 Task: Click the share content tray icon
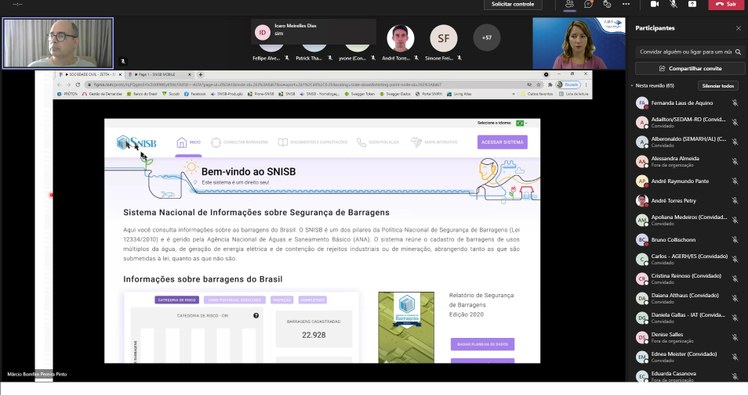(x=692, y=4)
